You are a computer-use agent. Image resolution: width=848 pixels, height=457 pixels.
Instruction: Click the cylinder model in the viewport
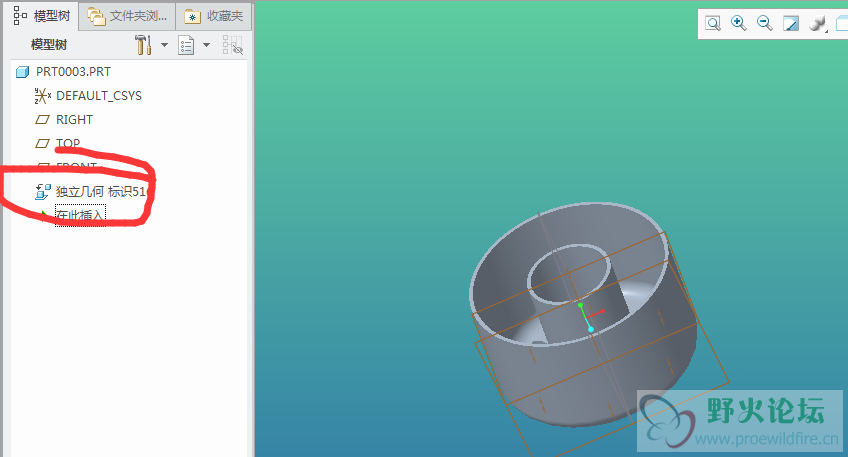coord(584,314)
